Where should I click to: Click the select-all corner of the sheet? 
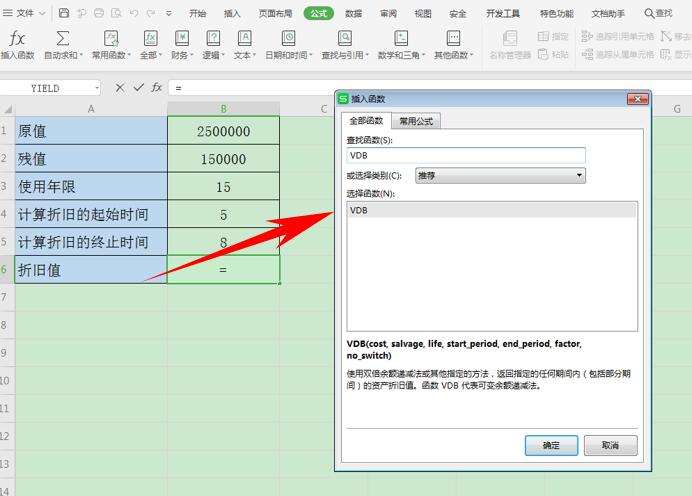8,109
